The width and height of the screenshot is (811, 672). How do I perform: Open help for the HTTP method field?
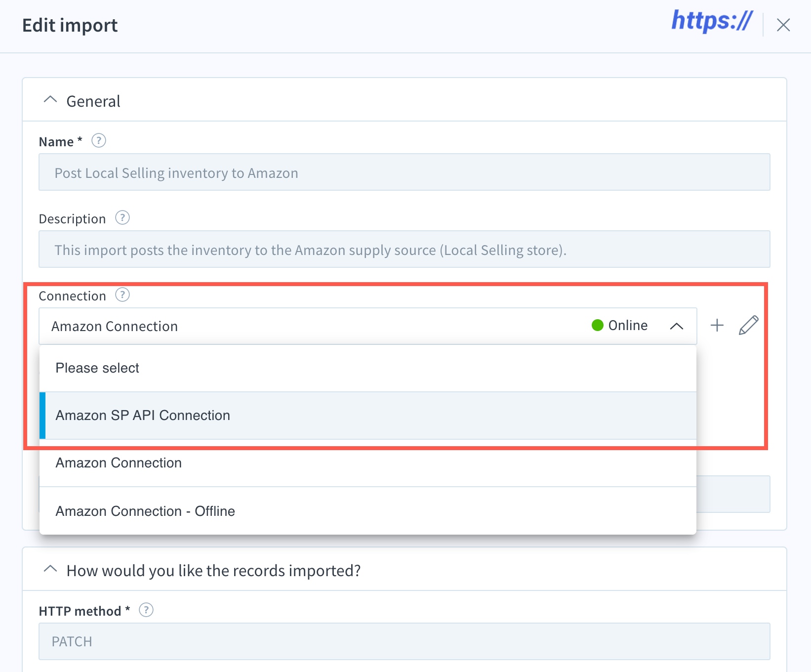[x=146, y=610]
